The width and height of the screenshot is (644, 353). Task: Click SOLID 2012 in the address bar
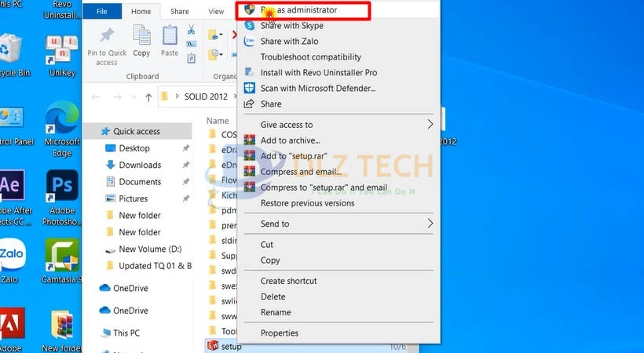click(x=206, y=96)
